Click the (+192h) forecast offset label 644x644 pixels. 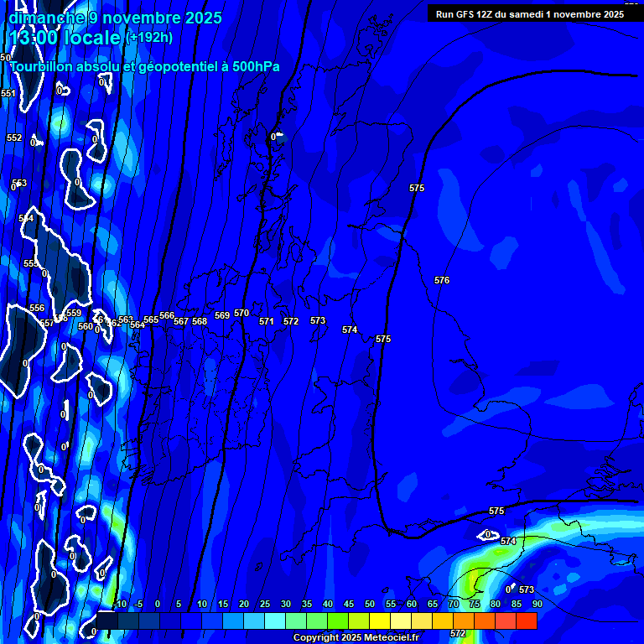[149, 38]
